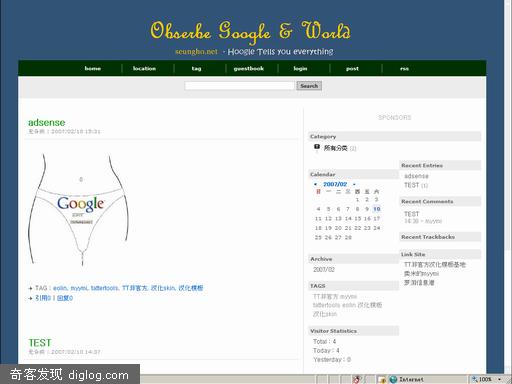This screenshot has width=512, height=384.
Task: Open the 引用0 trackback link
Action: pyautogui.click(x=43, y=298)
